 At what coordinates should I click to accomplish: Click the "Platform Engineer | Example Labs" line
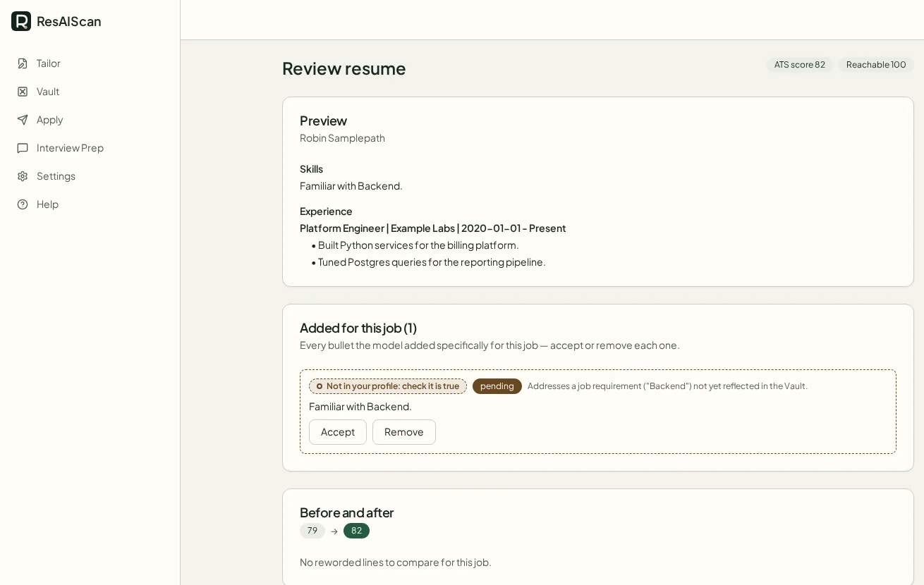pyautogui.click(x=432, y=228)
